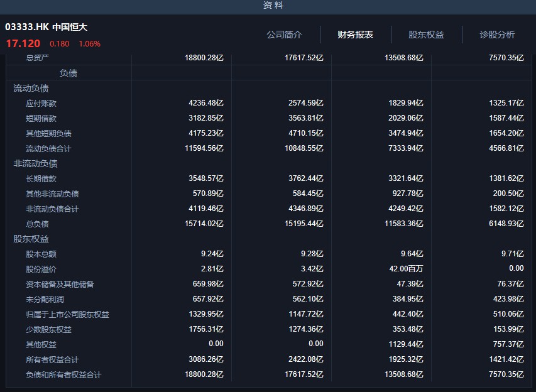Viewport: 536px width, 392px height.
Task: Select the 归属于上市公司股东权益 row label
Action: coord(67,314)
